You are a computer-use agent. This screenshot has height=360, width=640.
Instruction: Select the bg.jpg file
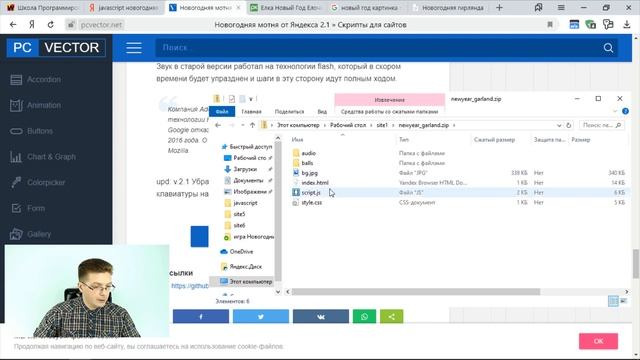(x=309, y=173)
